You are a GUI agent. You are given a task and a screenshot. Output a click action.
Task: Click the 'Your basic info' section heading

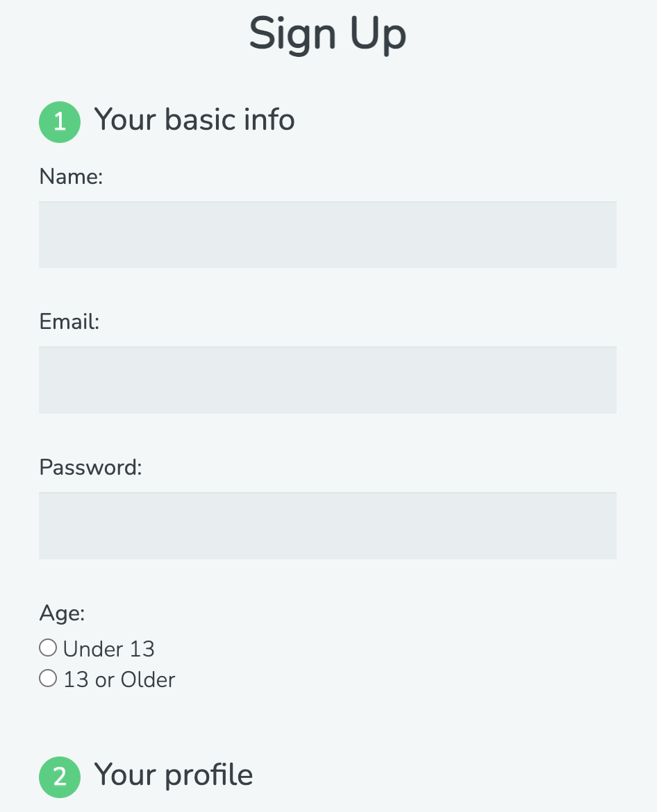194,120
